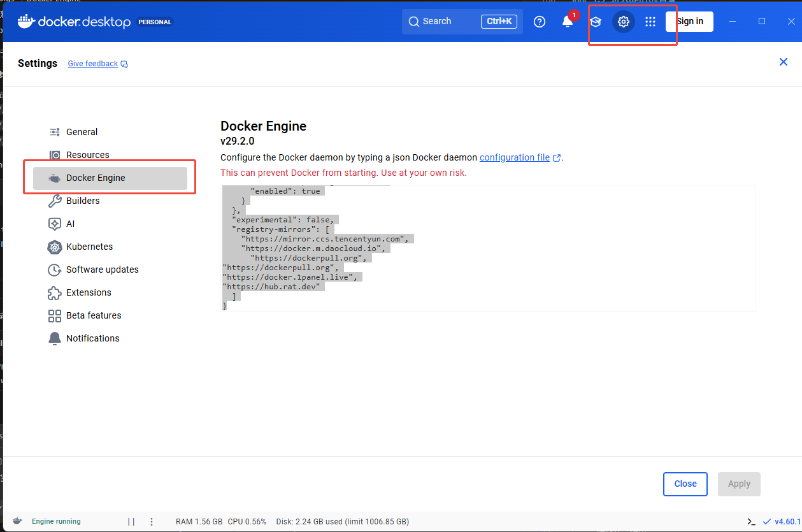Click external link icon after configuration file
The height and width of the screenshot is (532, 802).
557,158
